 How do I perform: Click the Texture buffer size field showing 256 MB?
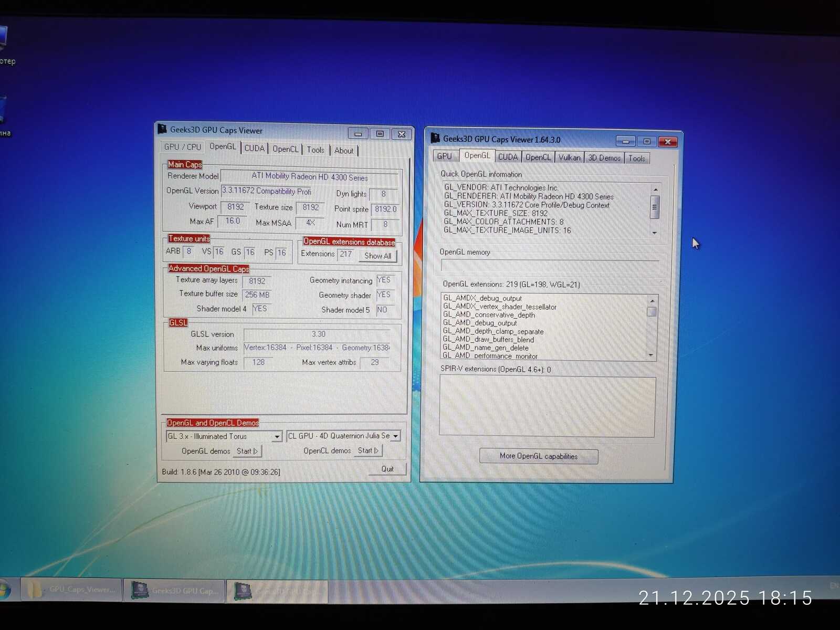click(x=258, y=295)
